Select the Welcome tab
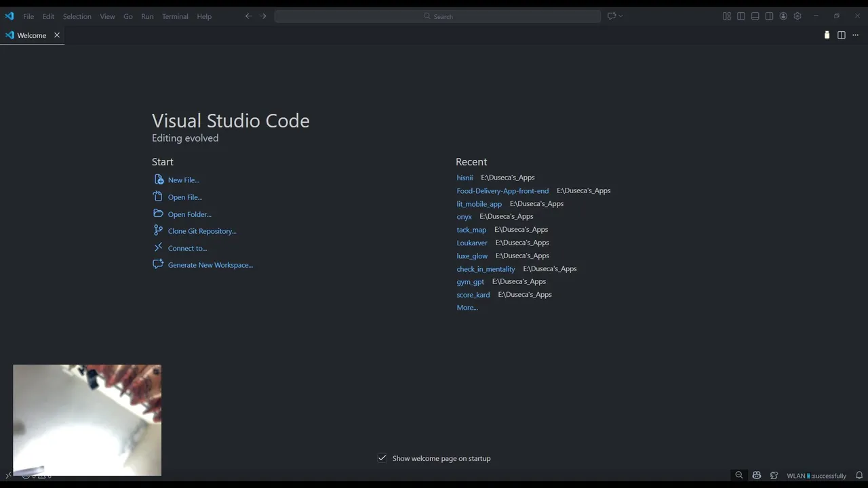The image size is (868, 488). (31, 35)
